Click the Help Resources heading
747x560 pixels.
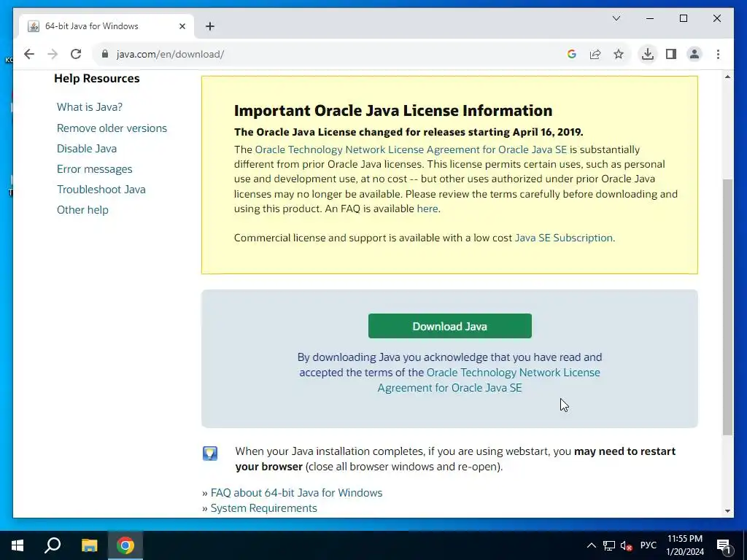[97, 79]
